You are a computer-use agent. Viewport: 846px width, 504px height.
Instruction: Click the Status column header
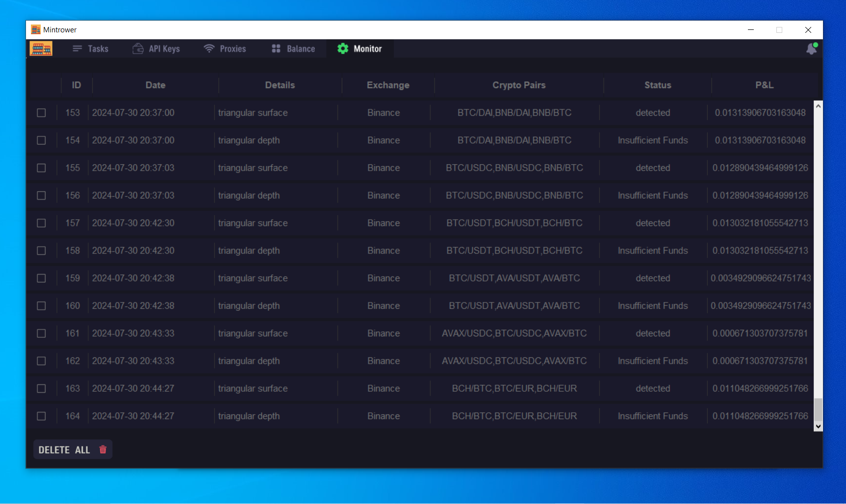pos(657,85)
